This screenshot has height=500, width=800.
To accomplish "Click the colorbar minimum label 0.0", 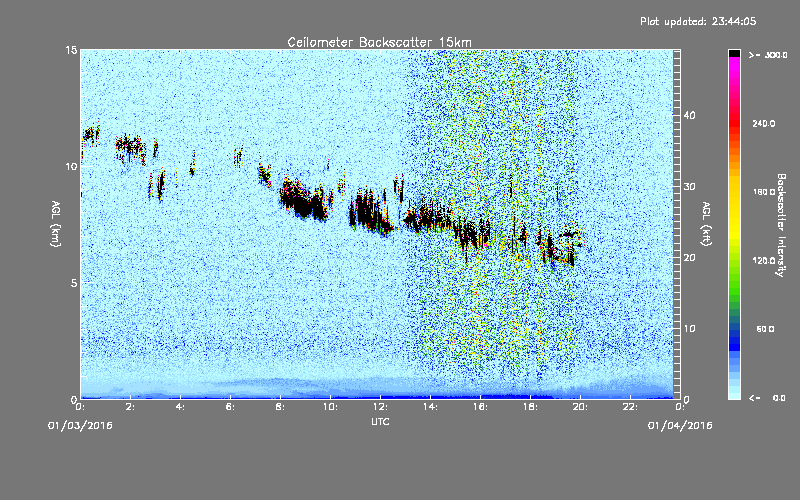I will pyautogui.click(x=779, y=398).
